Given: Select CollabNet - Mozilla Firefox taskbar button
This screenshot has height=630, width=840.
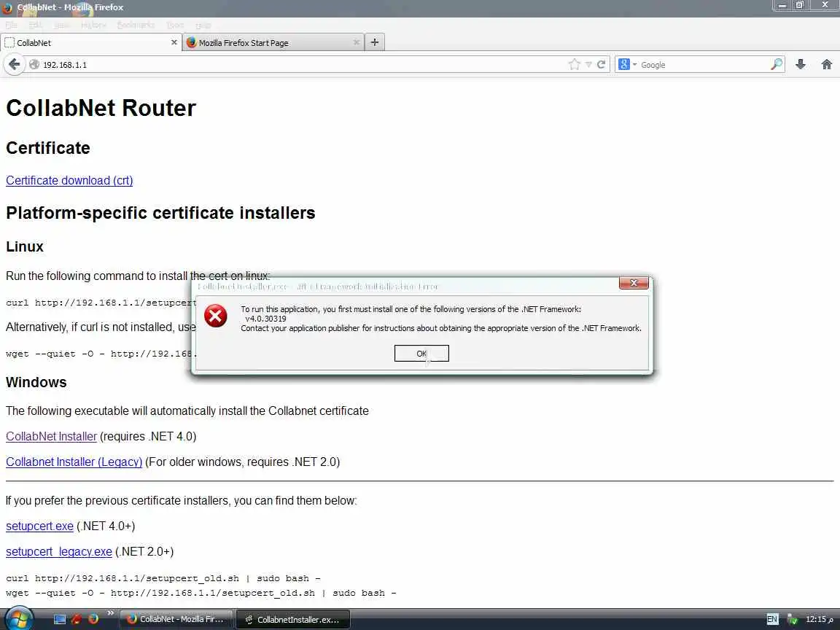Looking at the screenshot, I should (176, 619).
